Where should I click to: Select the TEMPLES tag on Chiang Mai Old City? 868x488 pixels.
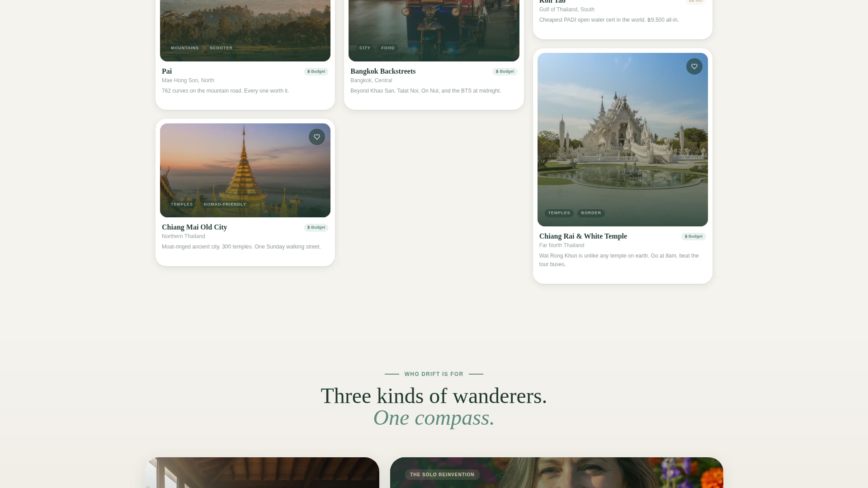(181, 204)
